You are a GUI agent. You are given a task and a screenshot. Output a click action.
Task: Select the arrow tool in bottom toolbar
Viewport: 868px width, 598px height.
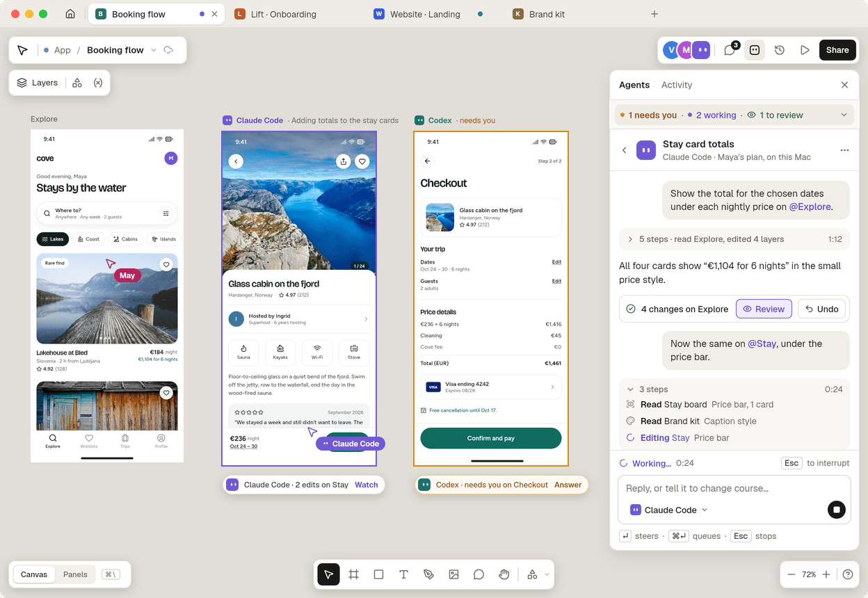tap(328, 574)
